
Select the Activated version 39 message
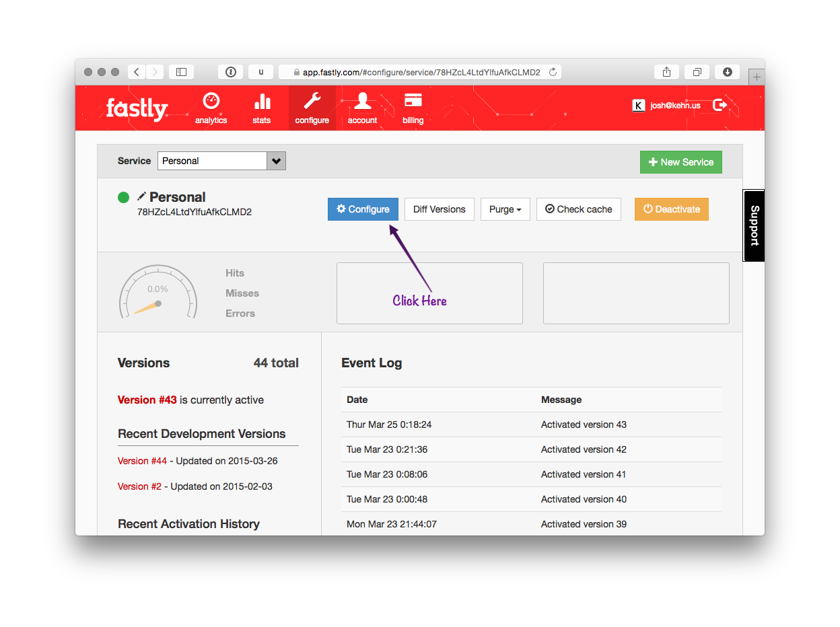584,524
